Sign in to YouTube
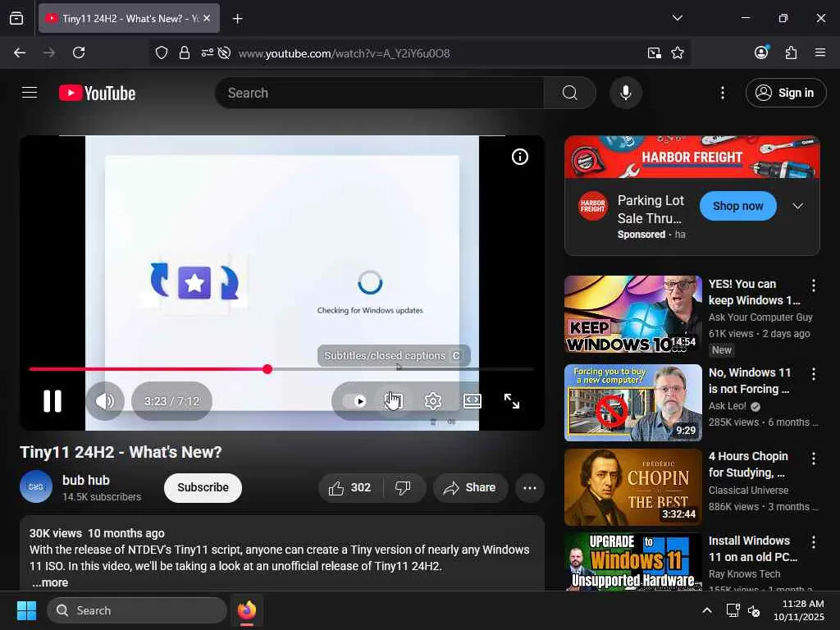Image resolution: width=840 pixels, height=630 pixels. coord(785,93)
